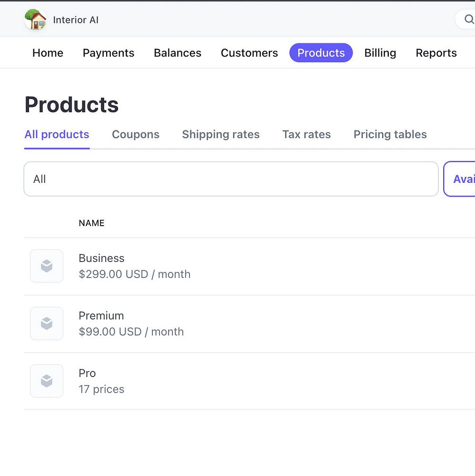Open the Tax rates tab
475x476 pixels.
(307, 135)
